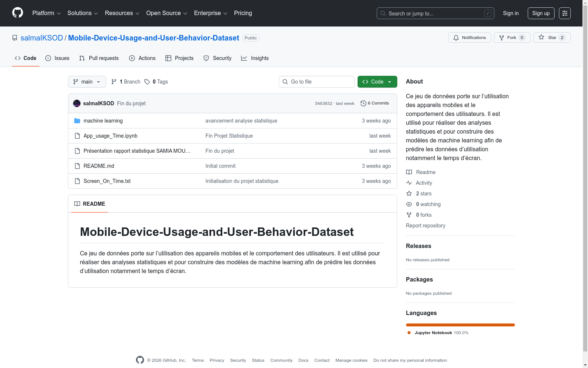The width and height of the screenshot is (588, 368).
Task: Click the GitHub logo in the footer
Action: pos(140,360)
